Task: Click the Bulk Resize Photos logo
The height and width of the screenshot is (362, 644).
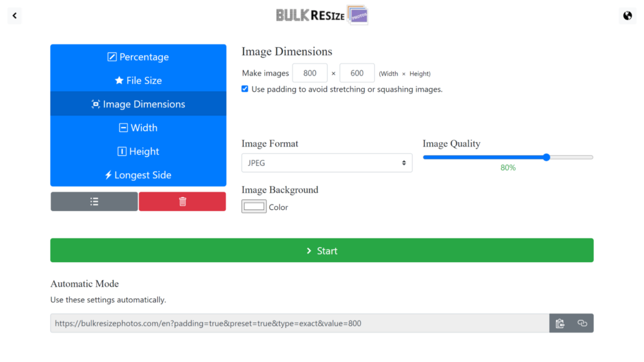Action: point(322,15)
